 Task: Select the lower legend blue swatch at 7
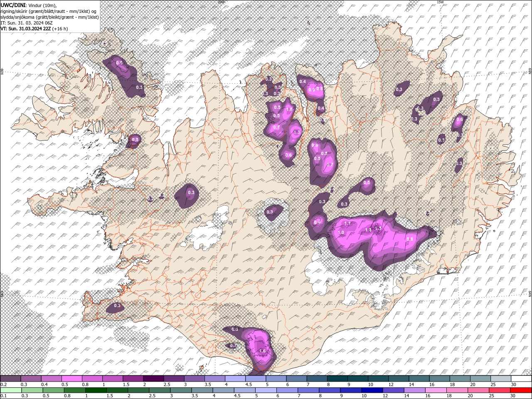coord(308,390)
